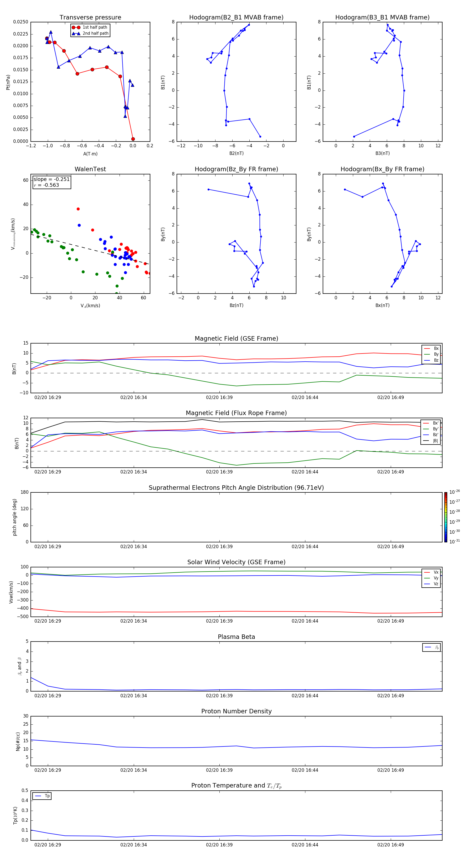The image size is (473, 868).
Task: Select the Bx legend entry in GSE field plot
Action: [431, 349]
